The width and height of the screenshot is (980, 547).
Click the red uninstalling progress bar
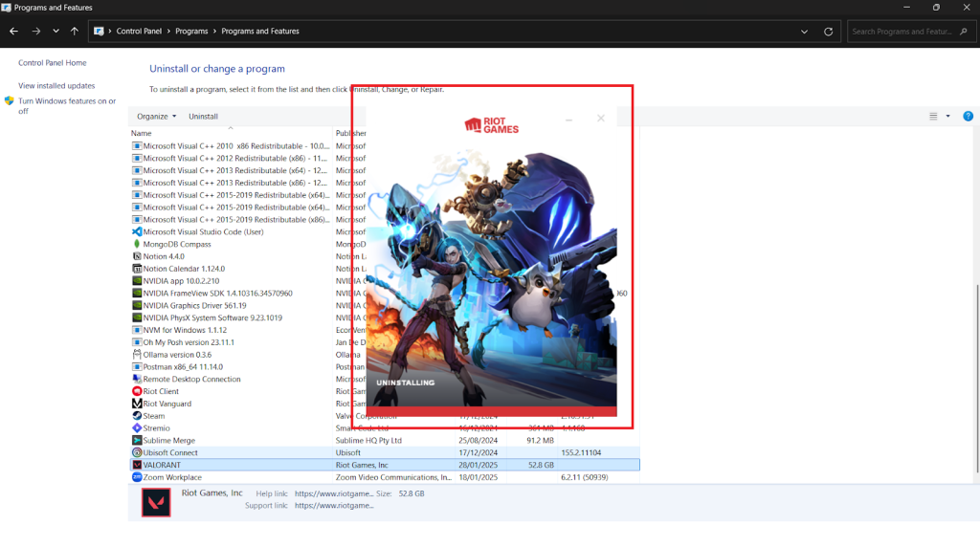pyautogui.click(x=491, y=411)
